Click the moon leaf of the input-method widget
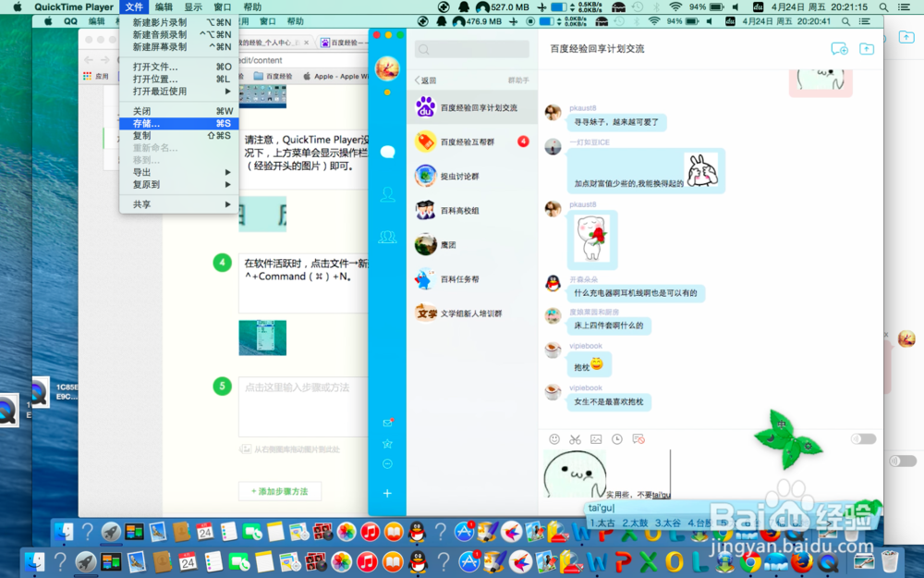The image size is (924, 578). (771, 438)
